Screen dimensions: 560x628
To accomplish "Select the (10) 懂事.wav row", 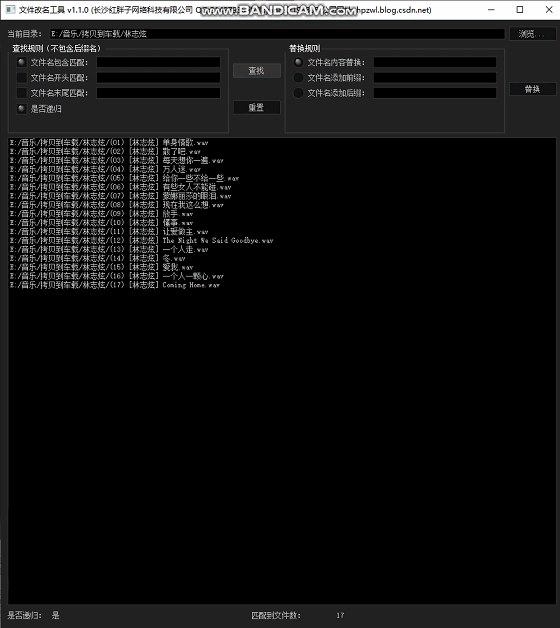I will (101, 222).
